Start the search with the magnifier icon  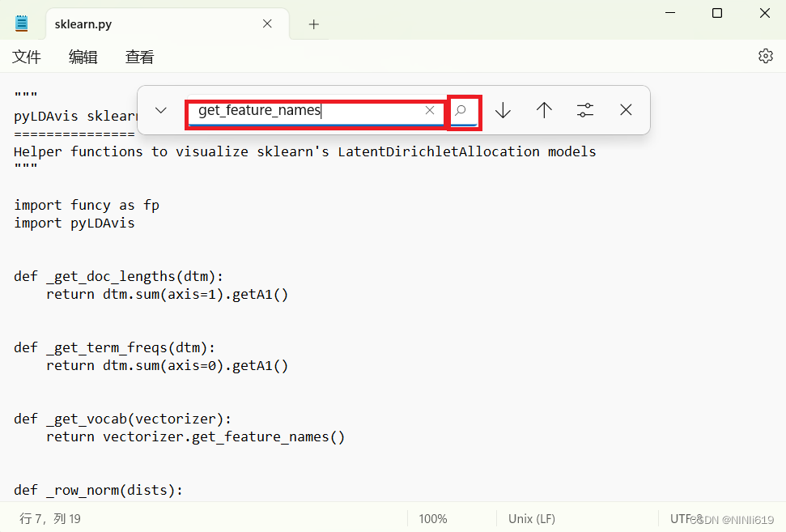[x=464, y=109]
